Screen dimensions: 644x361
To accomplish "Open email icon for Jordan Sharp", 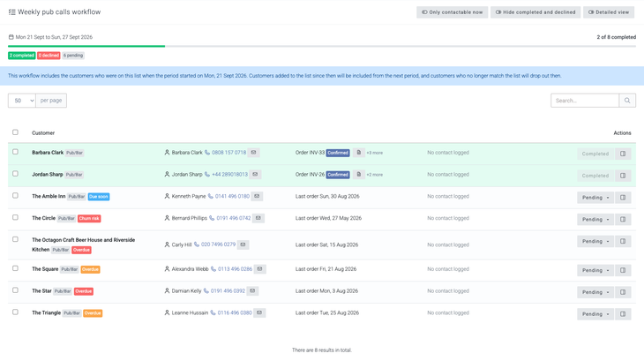I will point(255,175).
